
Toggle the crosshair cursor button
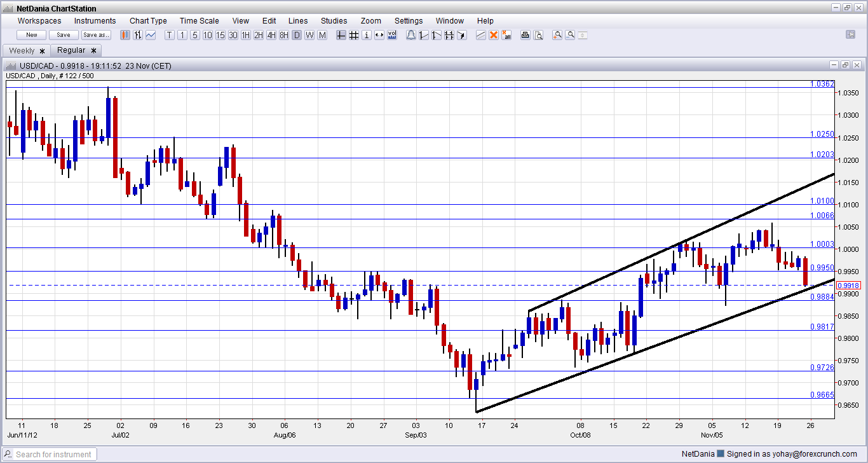coord(341,35)
